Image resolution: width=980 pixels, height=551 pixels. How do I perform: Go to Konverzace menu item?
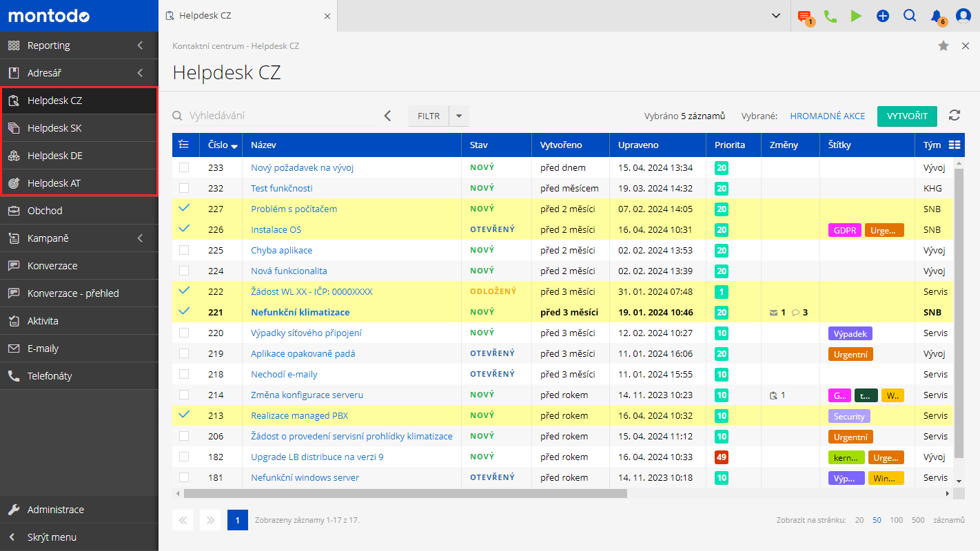52,266
